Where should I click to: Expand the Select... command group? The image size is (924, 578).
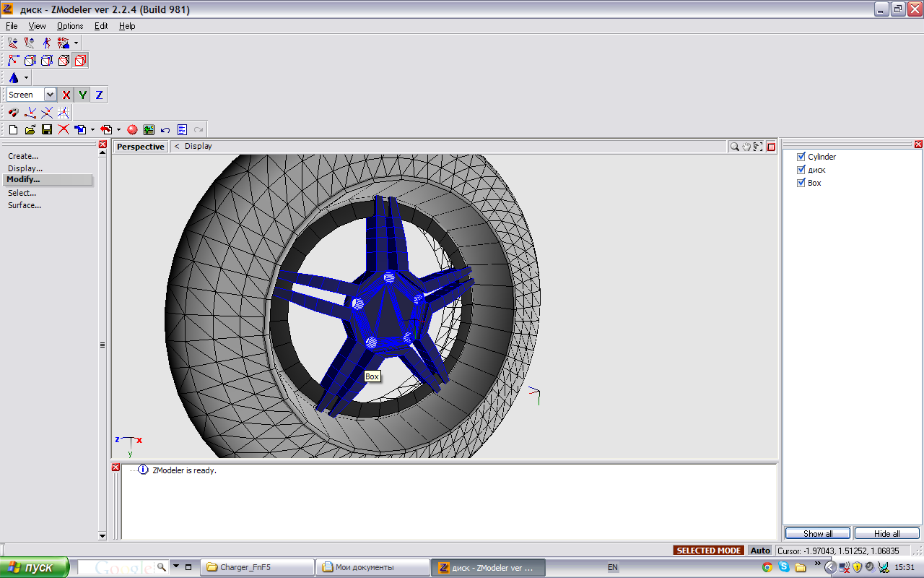pyautogui.click(x=22, y=193)
